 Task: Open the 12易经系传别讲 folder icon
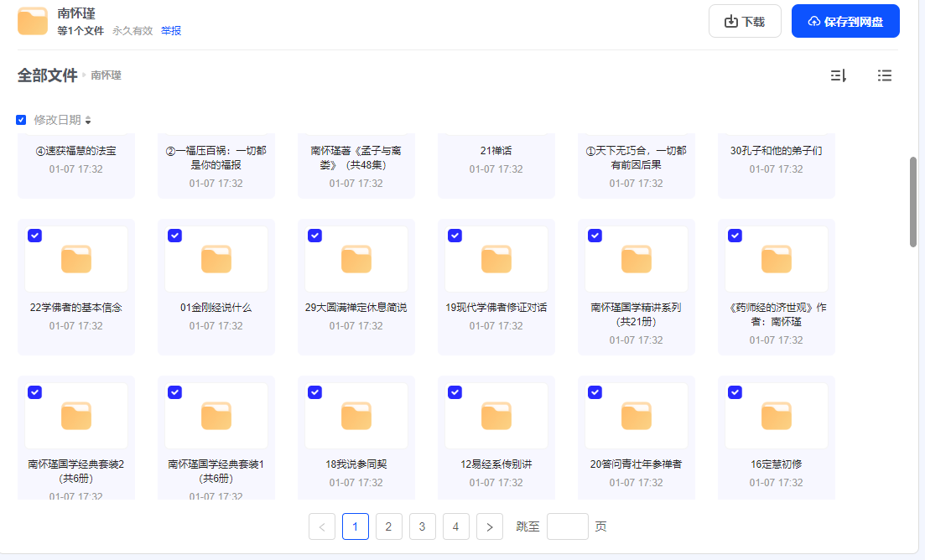[496, 416]
